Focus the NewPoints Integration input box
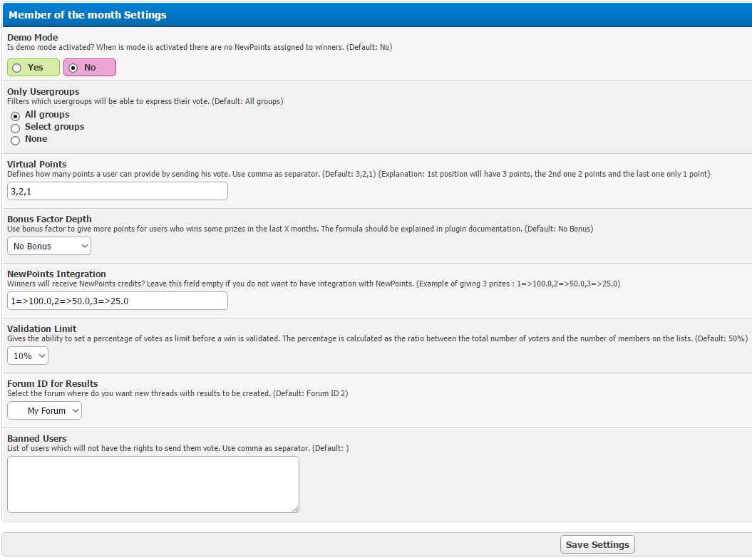Image resolution: width=752 pixels, height=560 pixels. coord(118,301)
